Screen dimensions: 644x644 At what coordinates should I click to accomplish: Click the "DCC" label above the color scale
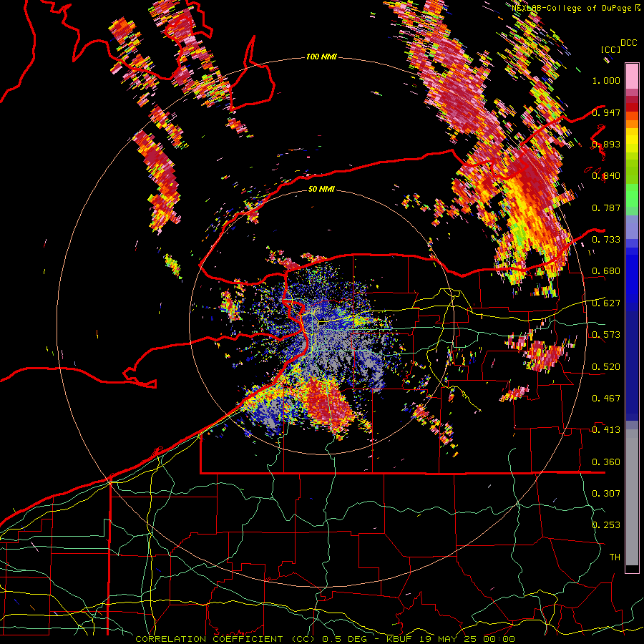click(x=628, y=43)
